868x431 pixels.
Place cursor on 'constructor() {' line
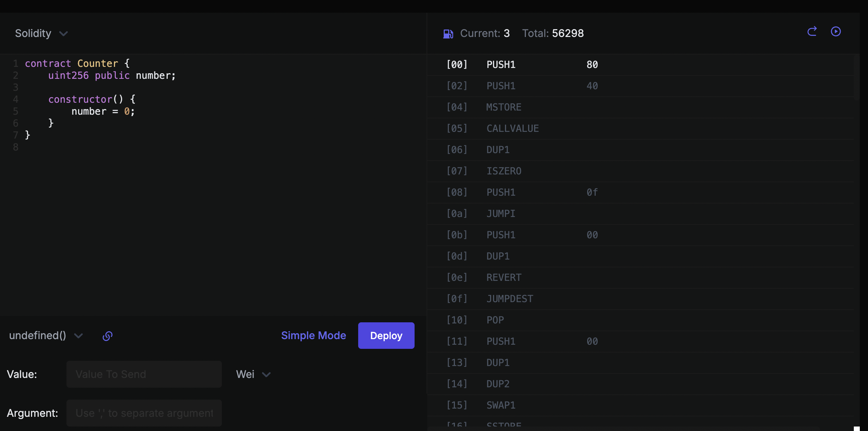coord(92,99)
